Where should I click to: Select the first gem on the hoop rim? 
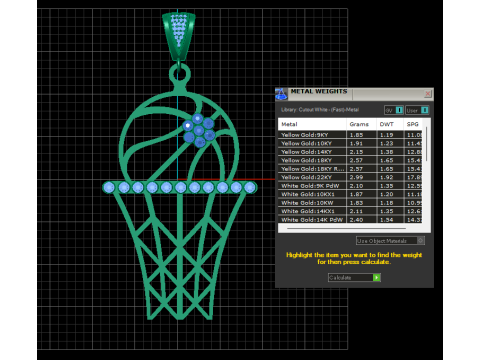coord(109,188)
